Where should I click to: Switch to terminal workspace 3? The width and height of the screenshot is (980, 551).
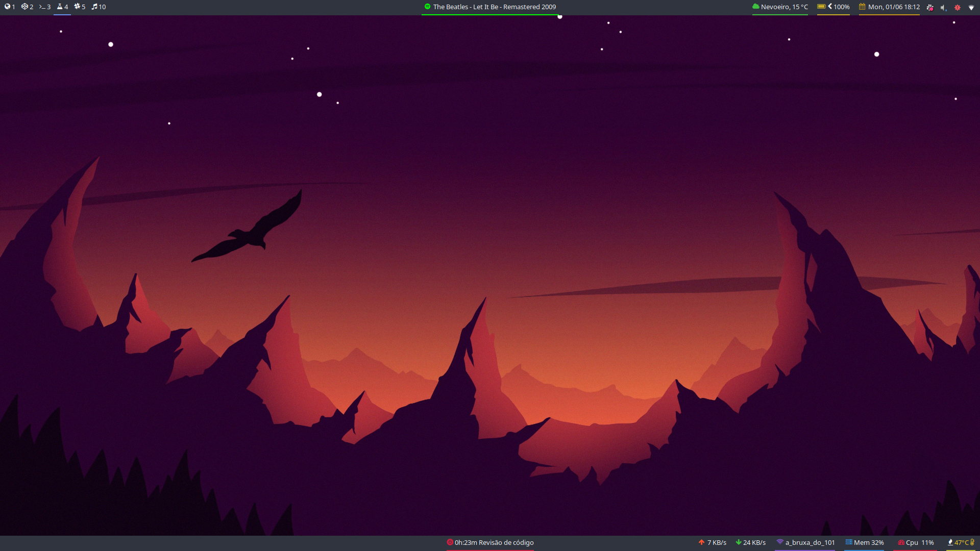click(x=45, y=7)
